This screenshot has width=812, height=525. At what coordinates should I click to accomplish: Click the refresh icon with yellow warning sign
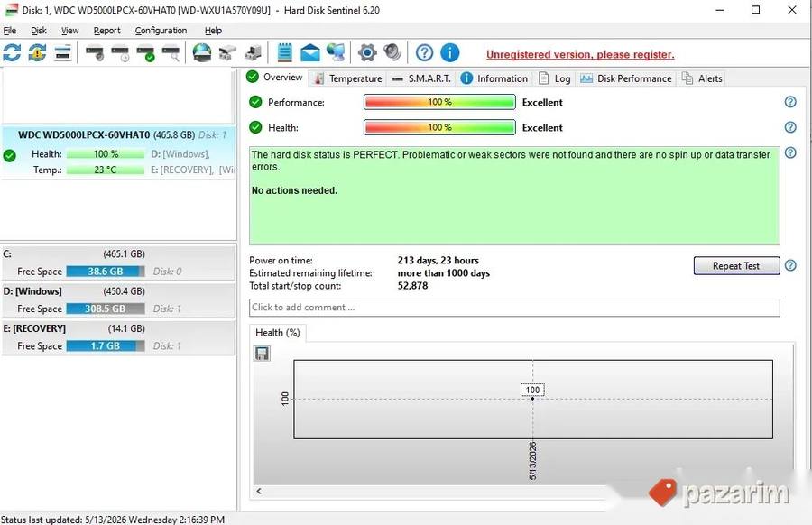click(x=37, y=53)
